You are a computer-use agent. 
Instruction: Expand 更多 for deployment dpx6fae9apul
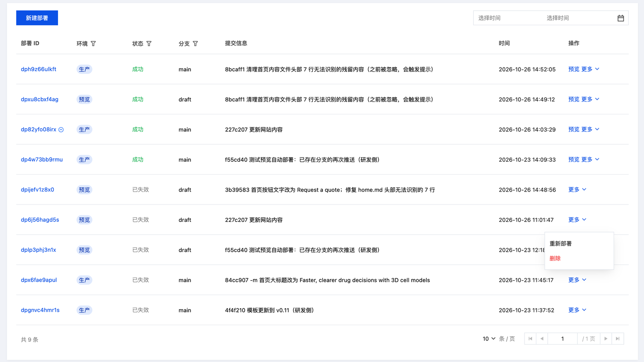coord(577,280)
